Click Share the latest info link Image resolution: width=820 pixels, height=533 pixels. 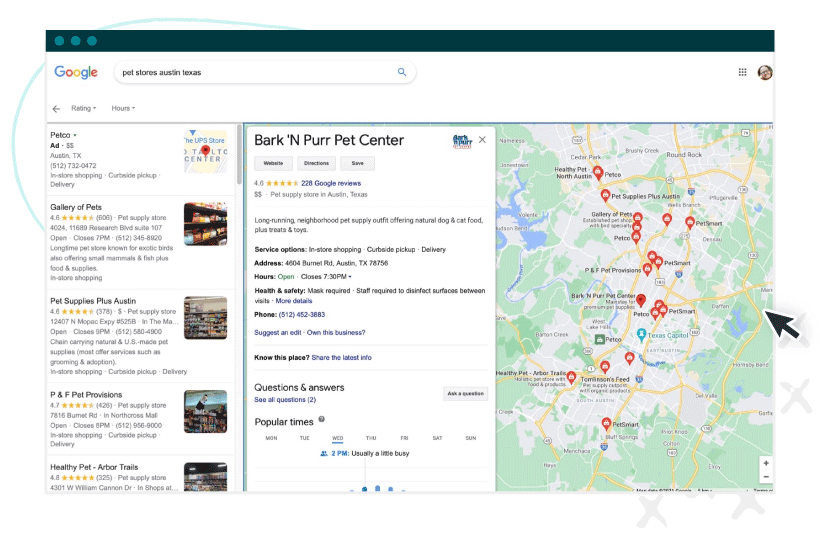pyautogui.click(x=341, y=357)
